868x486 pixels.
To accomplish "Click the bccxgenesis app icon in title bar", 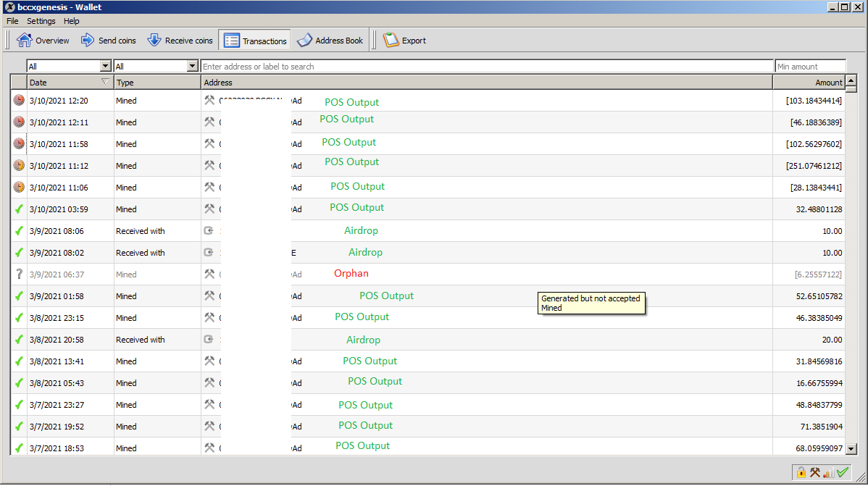I will coord(9,7).
